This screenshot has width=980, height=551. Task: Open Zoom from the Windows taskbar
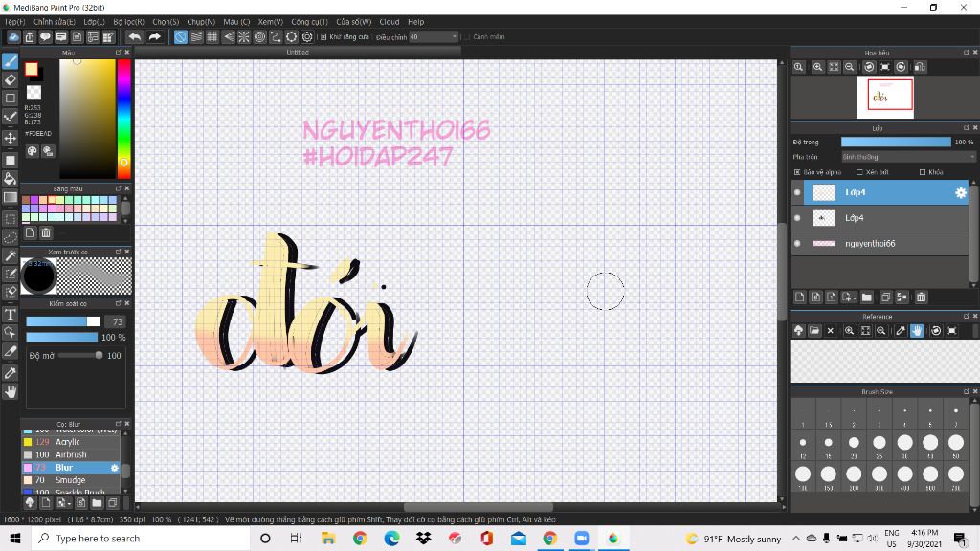click(x=582, y=539)
